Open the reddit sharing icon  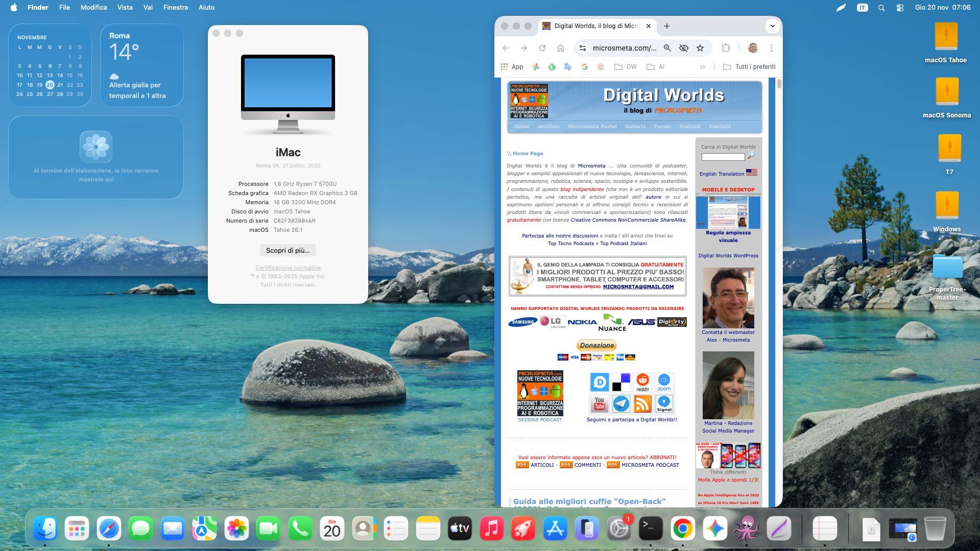[x=642, y=382]
